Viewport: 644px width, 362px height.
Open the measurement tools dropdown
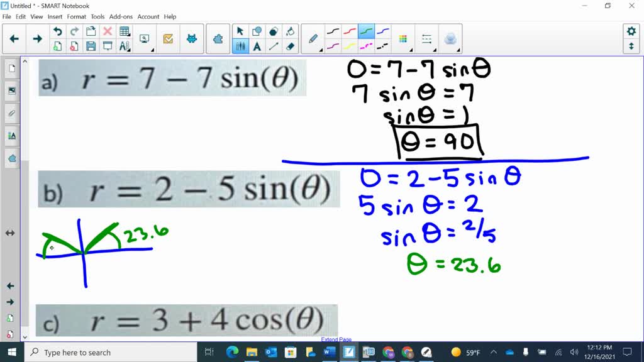[x=125, y=46]
